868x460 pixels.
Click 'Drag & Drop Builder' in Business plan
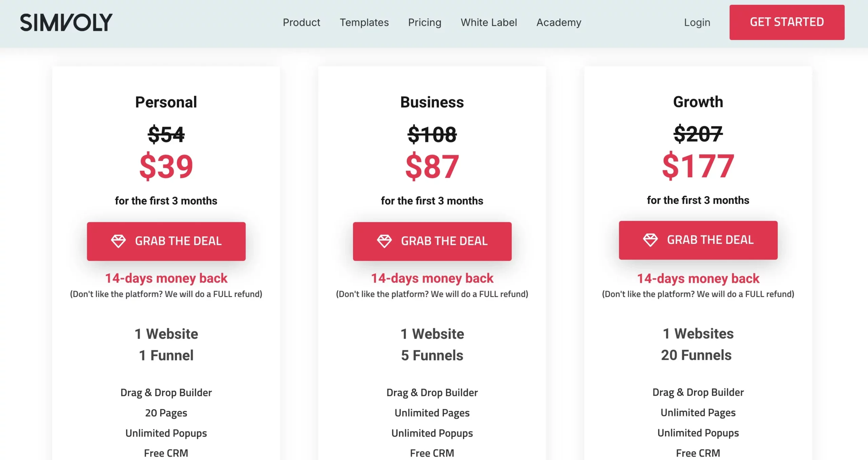(432, 393)
